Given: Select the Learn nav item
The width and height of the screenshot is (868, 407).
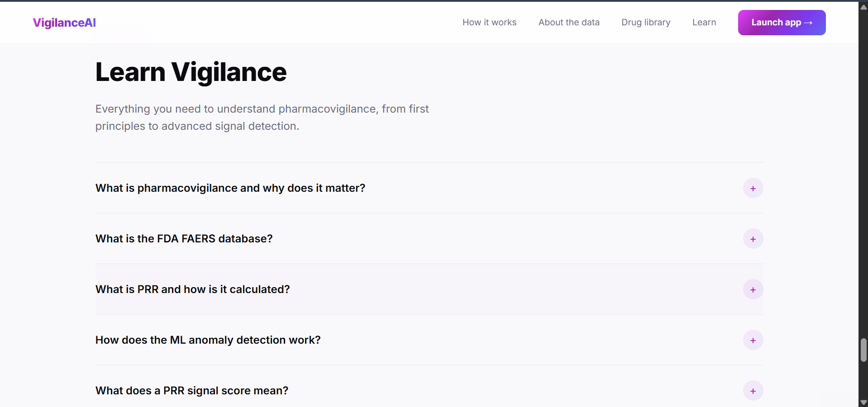Looking at the screenshot, I should (704, 22).
